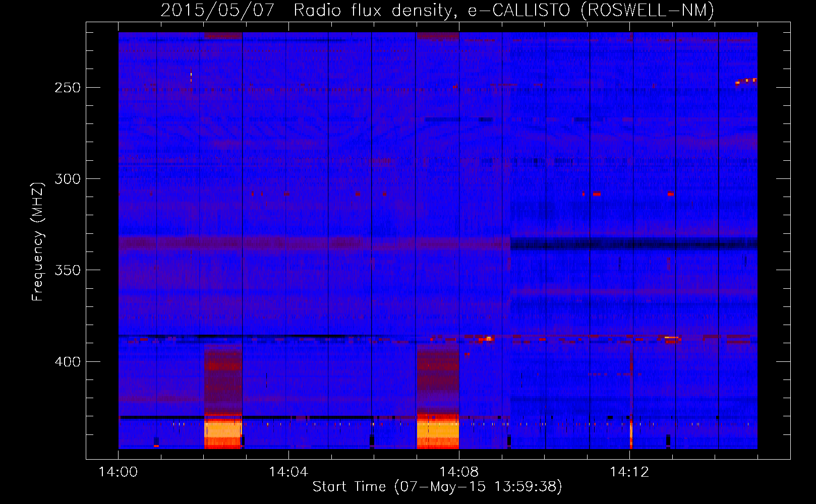Click the 350 frequency tick label

coord(68,271)
